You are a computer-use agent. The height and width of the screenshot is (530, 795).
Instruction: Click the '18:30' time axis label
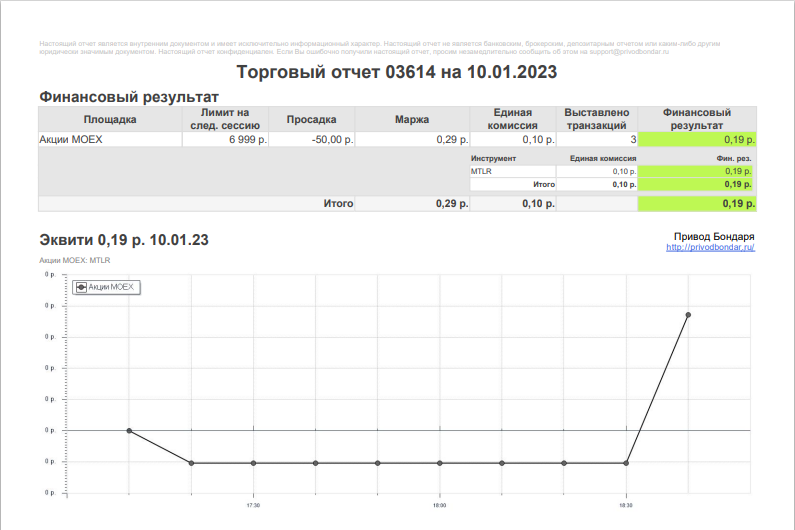point(626,506)
